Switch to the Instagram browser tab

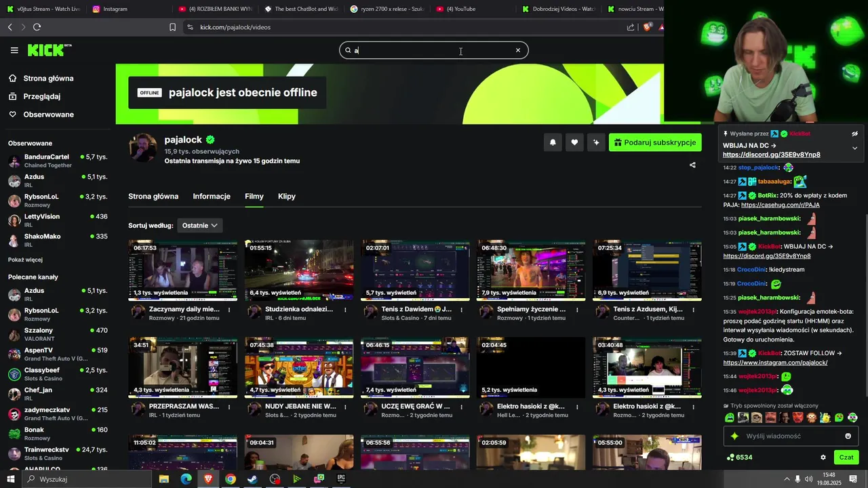[x=125, y=9]
